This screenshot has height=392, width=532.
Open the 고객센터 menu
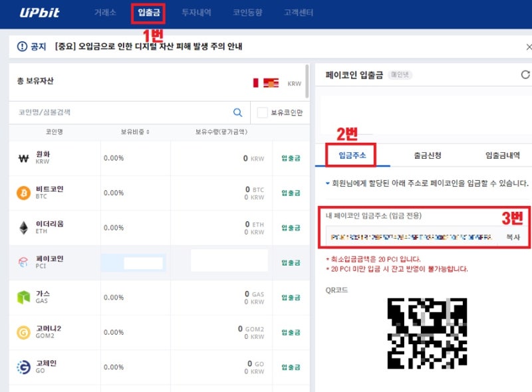[x=299, y=13]
